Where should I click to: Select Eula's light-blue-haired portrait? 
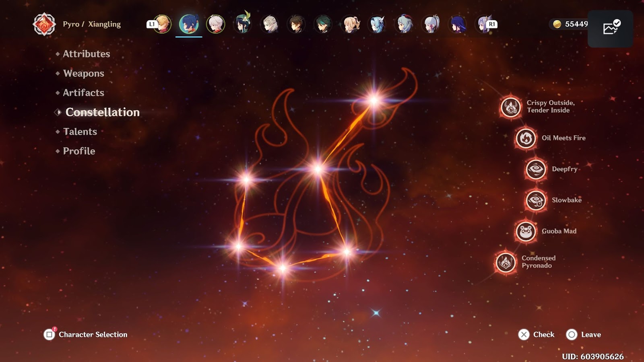tap(377, 24)
